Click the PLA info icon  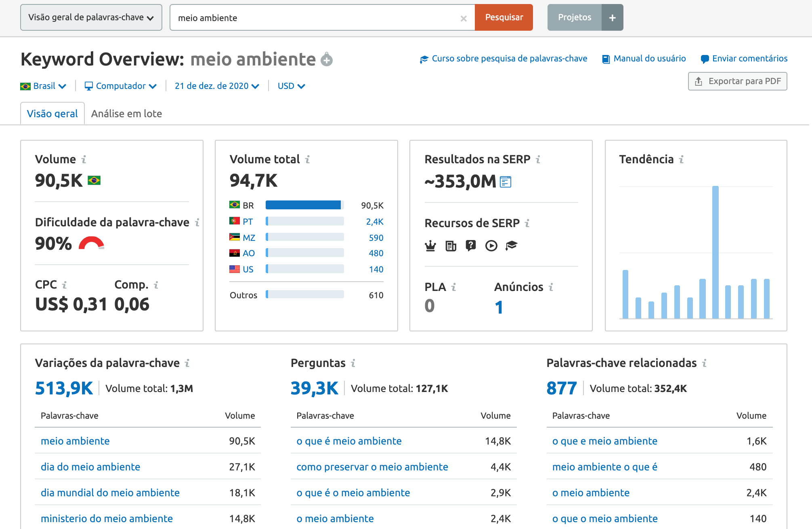tap(453, 287)
